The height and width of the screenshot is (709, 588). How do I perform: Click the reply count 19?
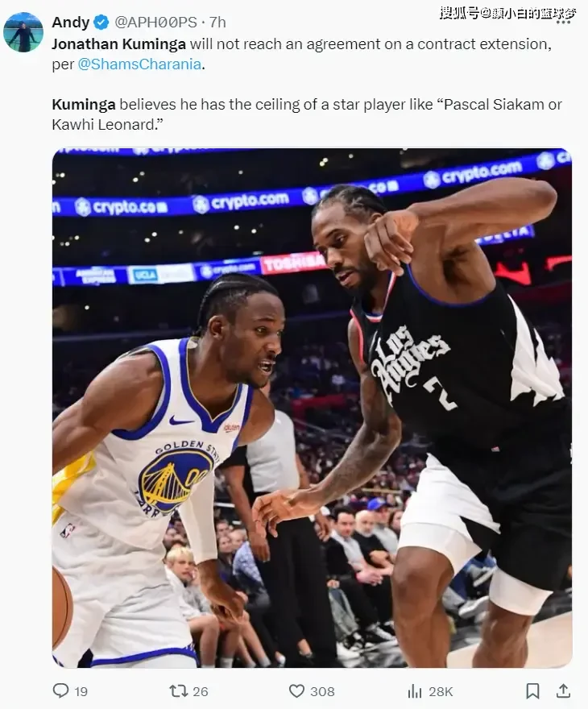tap(81, 691)
